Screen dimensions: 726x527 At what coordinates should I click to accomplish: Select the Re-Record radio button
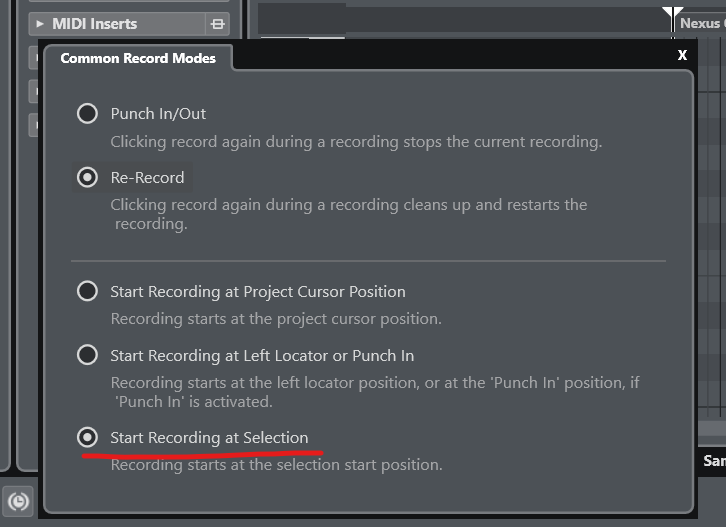[x=87, y=177]
